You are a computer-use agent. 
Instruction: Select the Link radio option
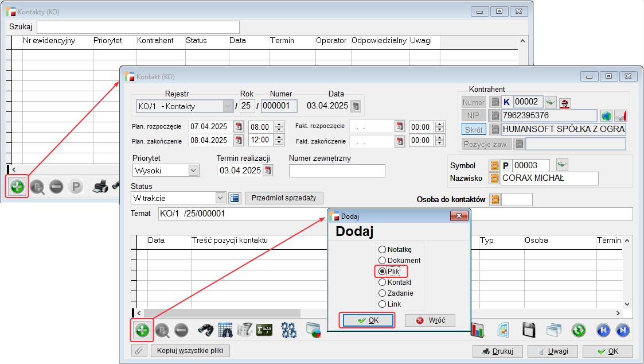(383, 304)
